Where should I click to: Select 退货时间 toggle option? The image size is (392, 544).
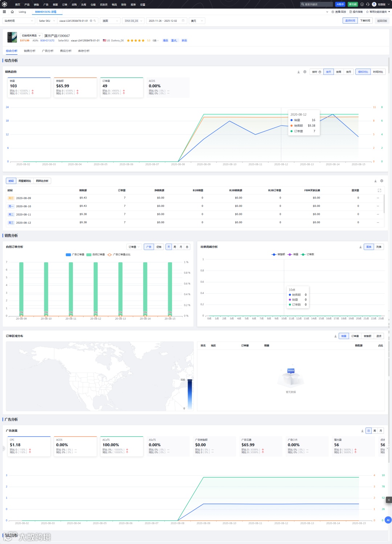coord(350,21)
